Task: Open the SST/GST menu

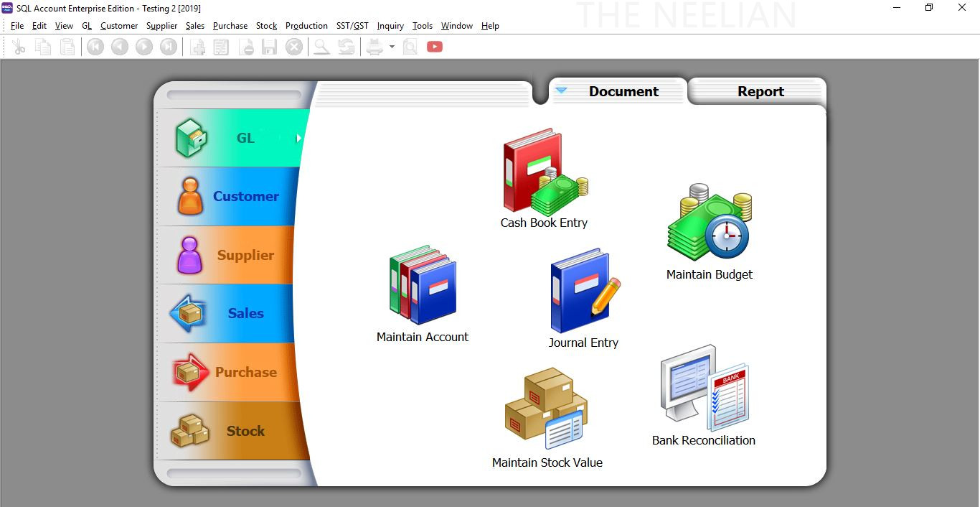Action: (352, 26)
